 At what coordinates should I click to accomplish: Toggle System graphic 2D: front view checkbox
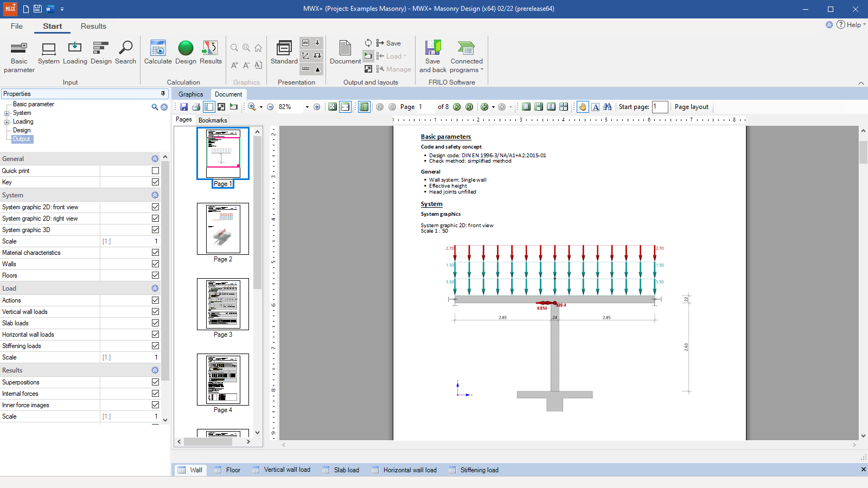155,207
